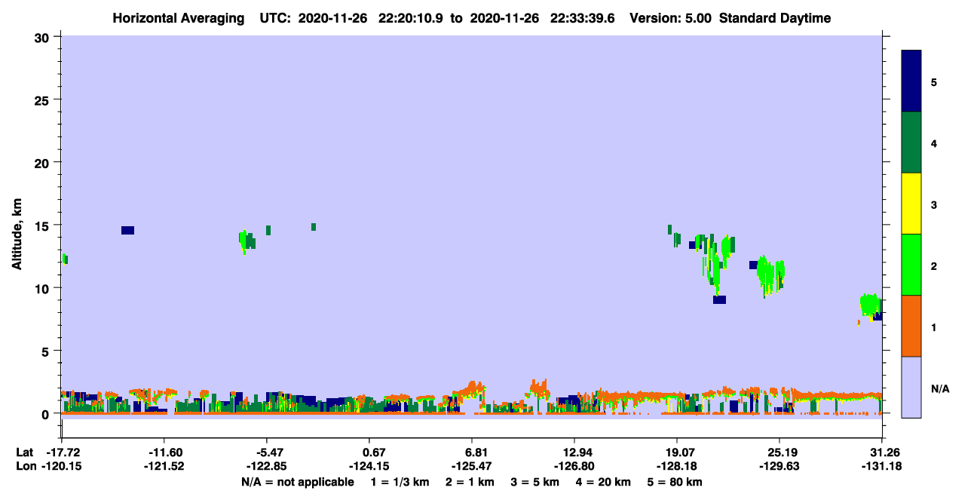Screen dimensions: 980x503
Task: Click the 'N/A = not applicable' legend text
Action: click(x=297, y=482)
